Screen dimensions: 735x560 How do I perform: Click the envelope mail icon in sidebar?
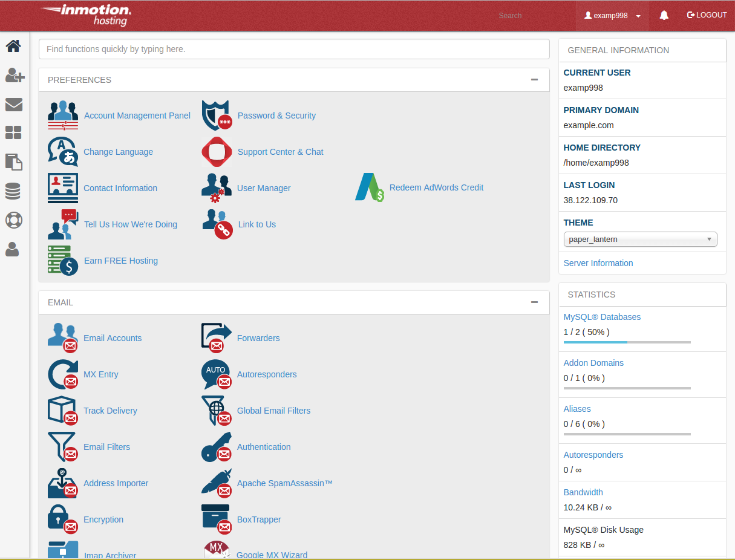13,105
